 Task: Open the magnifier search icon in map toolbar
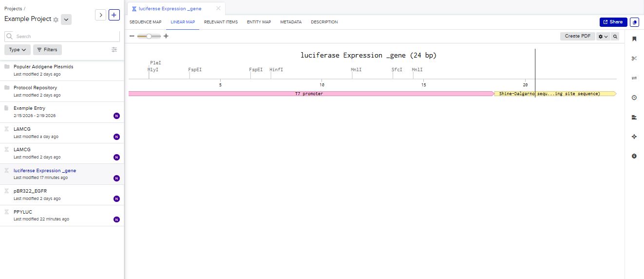coord(615,37)
